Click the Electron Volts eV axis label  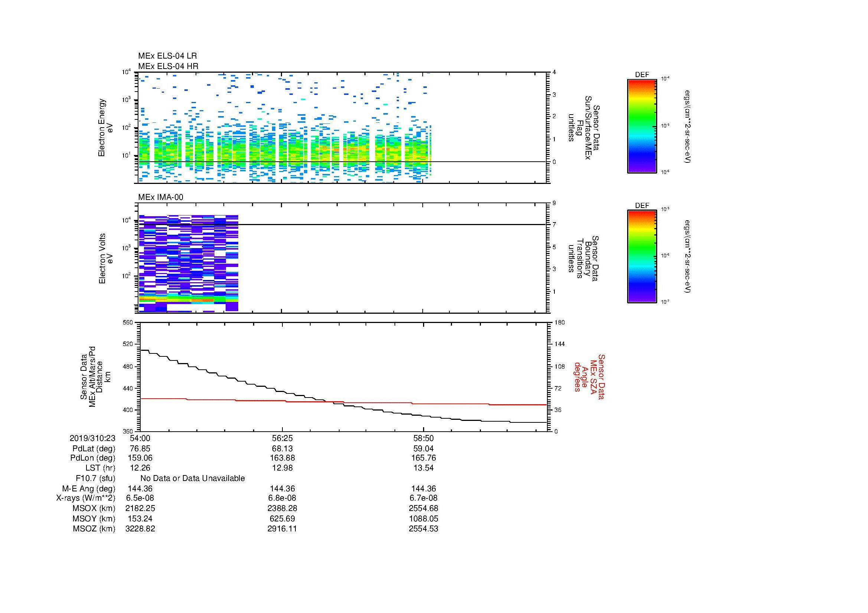(x=106, y=258)
